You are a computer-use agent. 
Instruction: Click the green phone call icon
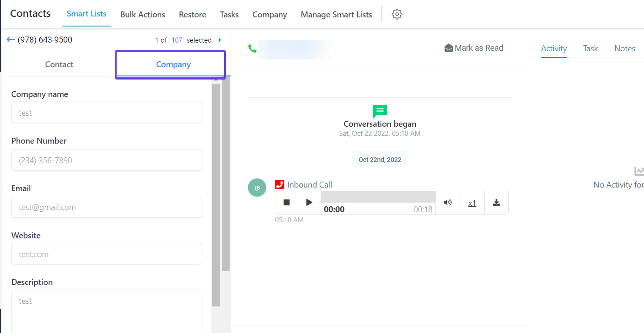pyautogui.click(x=252, y=48)
